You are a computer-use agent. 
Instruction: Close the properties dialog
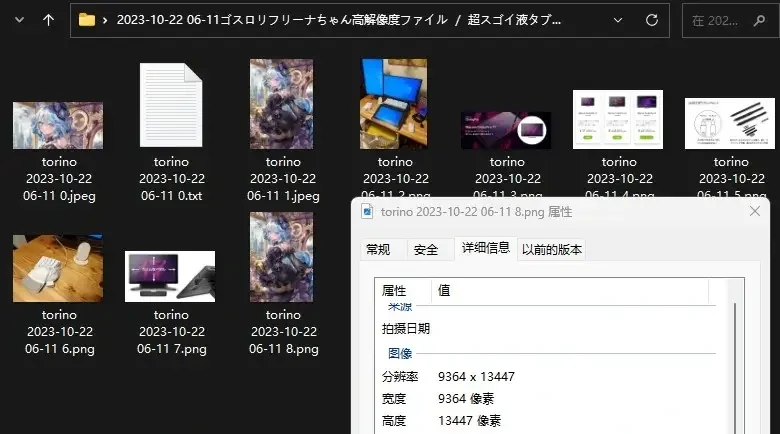755,212
